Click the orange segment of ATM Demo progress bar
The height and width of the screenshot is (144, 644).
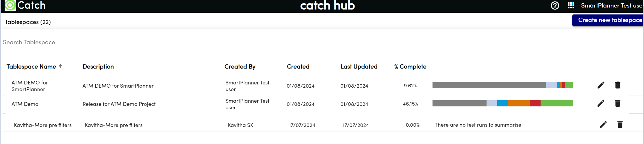(x=519, y=104)
